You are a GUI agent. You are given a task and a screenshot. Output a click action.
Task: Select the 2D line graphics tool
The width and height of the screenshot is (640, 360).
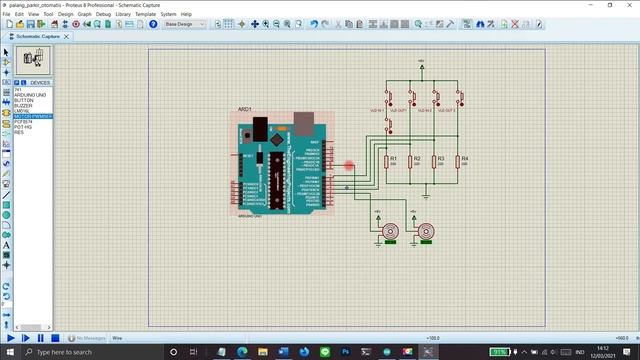[6, 195]
